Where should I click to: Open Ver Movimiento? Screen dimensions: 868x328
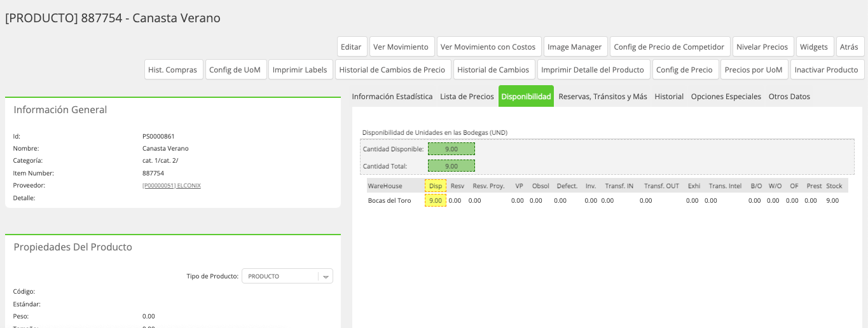[401, 46]
